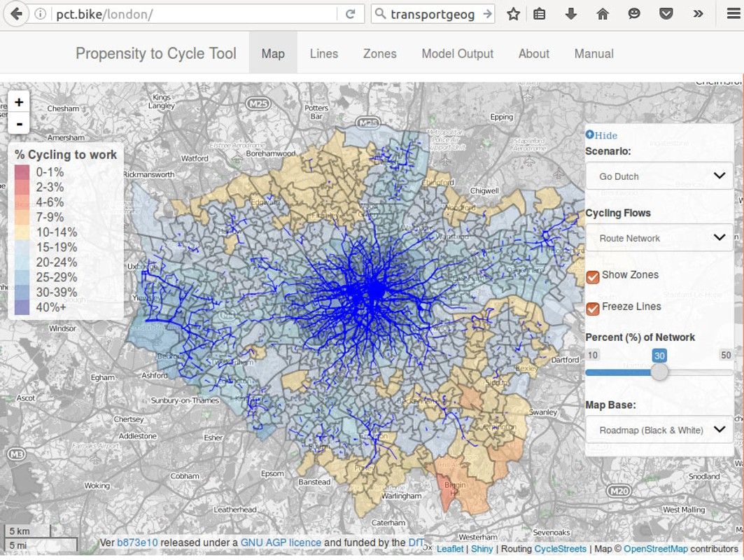The image size is (744, 560).
Task: Toggle the Show Zones checkbox
Action: tap(593, 276)
